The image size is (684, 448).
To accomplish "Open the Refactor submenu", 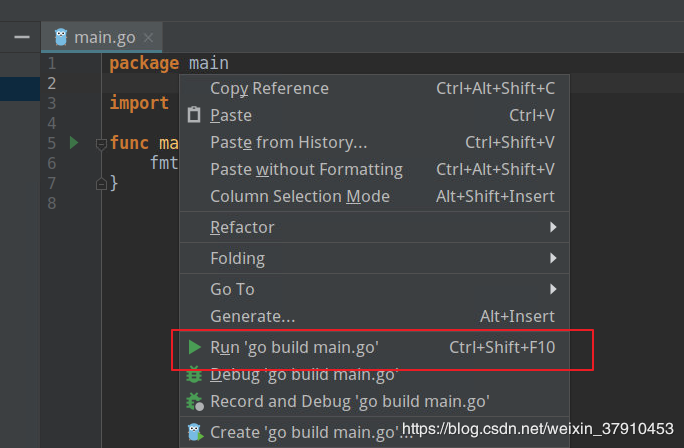I will tap(374, 227).
